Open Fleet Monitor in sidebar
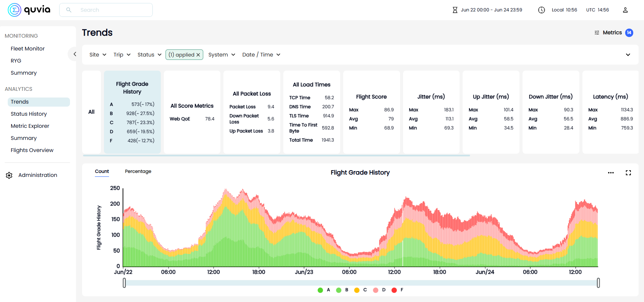This screenshot has width=644, height=302. pos(28,49)
